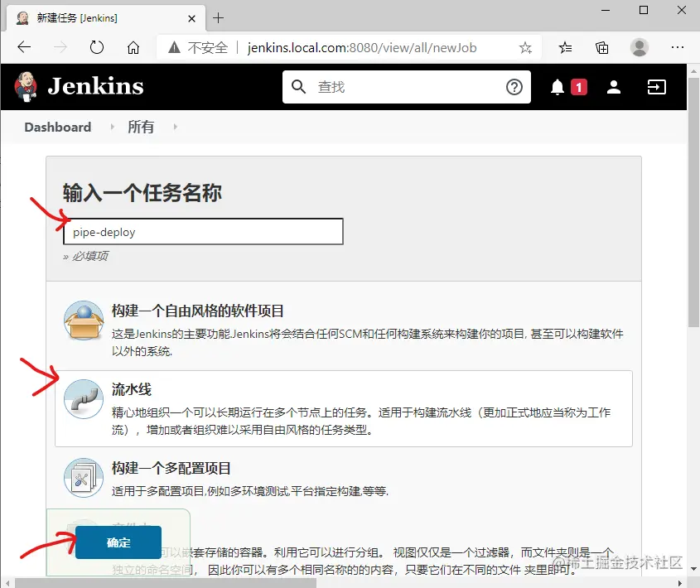Open the 所有 breadcrumb link
700x588 pixels.
(x=141, y=128)
